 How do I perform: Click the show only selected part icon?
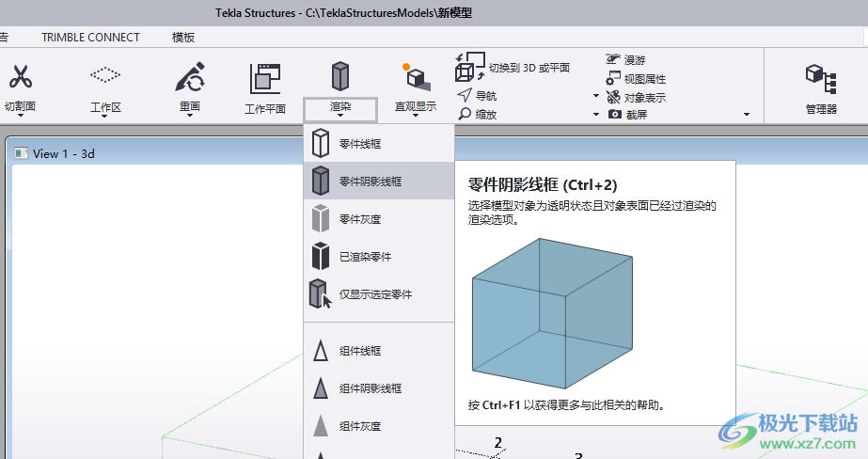coord(320,293)
